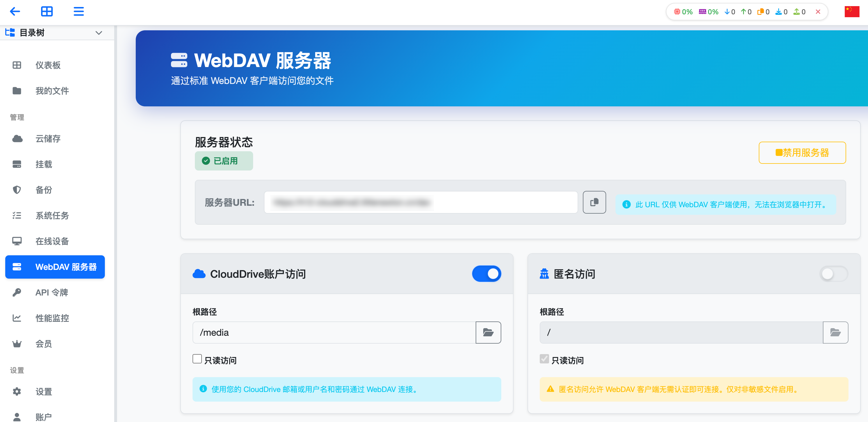This screenshot has height=422, width=868.
Task: Go to the 备份 section
Action: tap(43, 190)
